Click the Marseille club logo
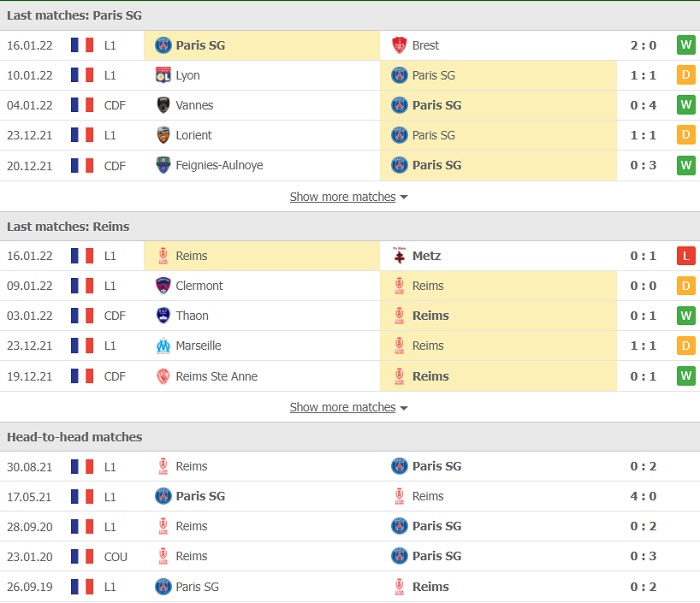Viewport: 700px width, 603px height. (163, 345)
